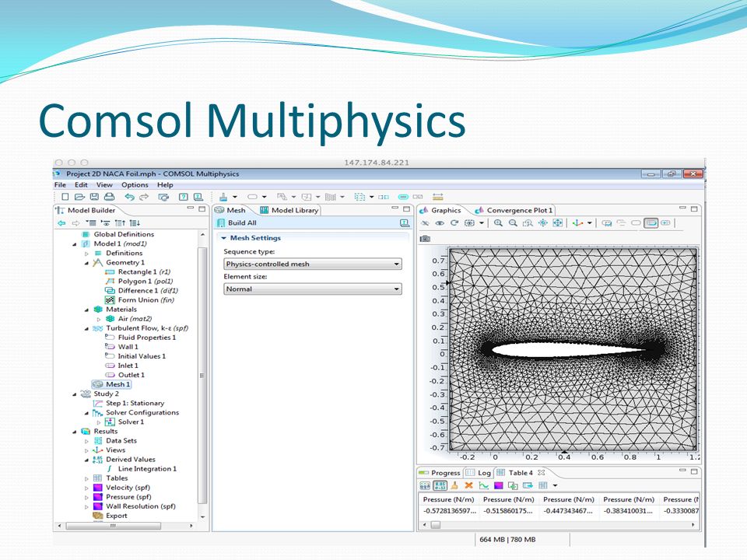Switch to the Progress tab
The image size is (747, 560).
point(440,472)
